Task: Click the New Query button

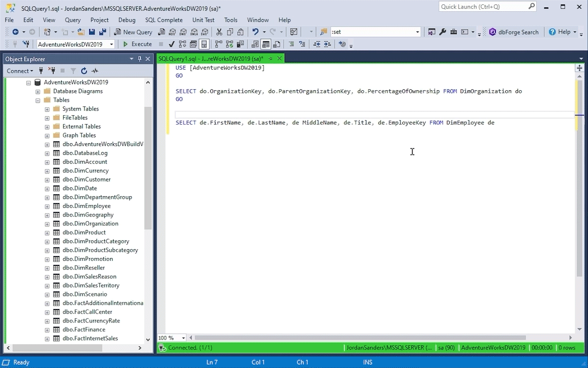Action: 133,32
